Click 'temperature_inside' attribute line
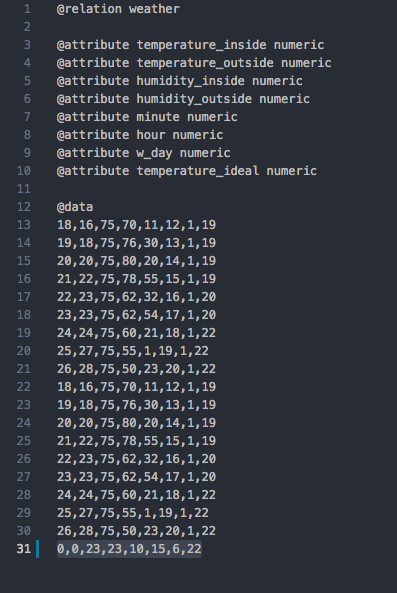Image resolution: width=397 pixels, height=593 pixels. tap(191, 45)
